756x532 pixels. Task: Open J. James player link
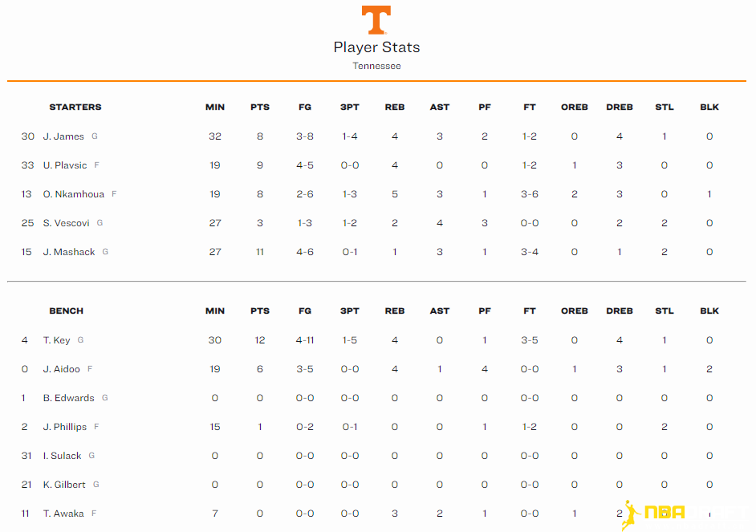63,136
